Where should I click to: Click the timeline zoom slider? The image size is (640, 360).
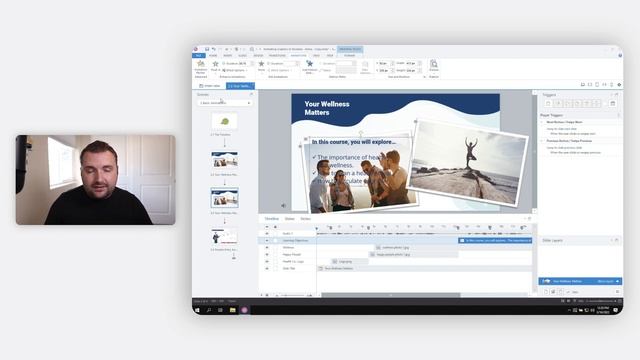click(x=293, y=295)
